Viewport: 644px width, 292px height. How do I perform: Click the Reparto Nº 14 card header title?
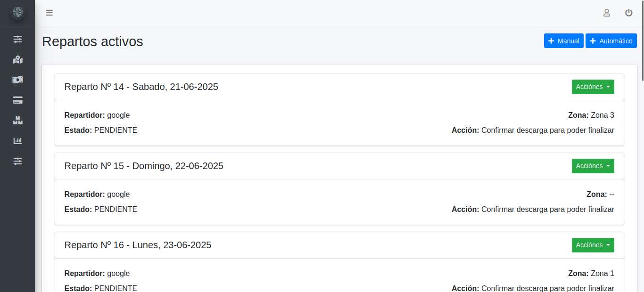[x=141, y=87]
